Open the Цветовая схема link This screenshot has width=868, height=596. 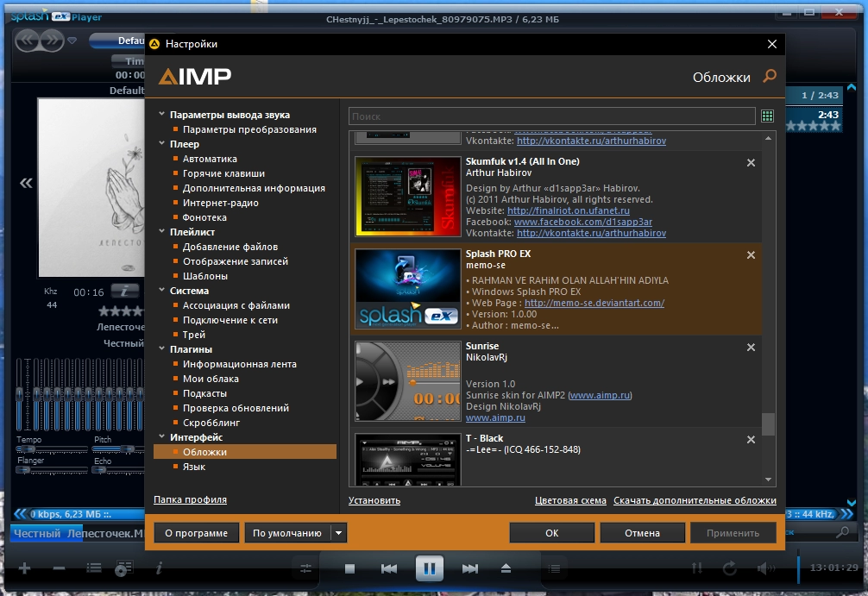pos(570,500)
